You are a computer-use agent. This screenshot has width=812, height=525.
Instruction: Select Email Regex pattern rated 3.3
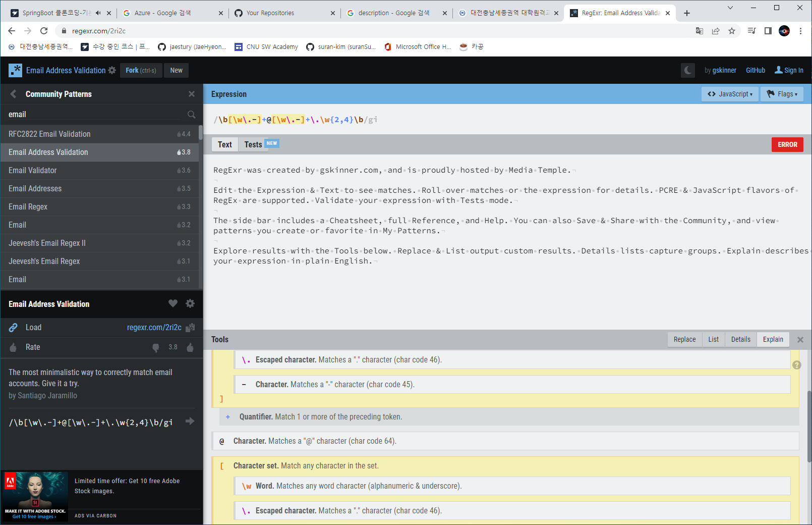(x=99, y=206)
